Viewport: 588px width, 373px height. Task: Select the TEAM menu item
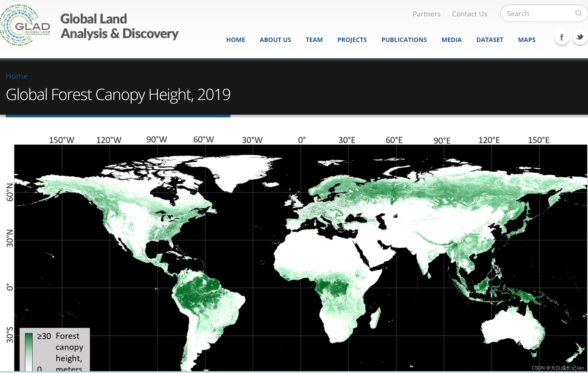[314, 40]
